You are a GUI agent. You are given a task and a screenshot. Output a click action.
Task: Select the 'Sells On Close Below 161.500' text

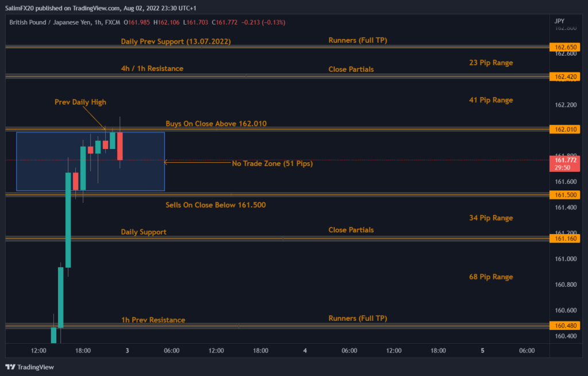coord(215,205)
